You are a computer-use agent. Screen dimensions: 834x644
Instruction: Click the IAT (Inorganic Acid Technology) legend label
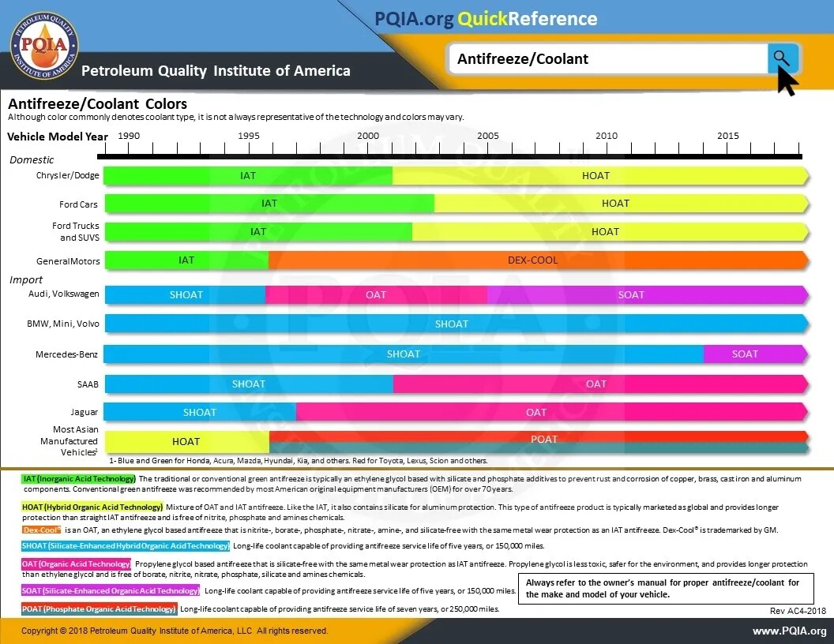(x=79, y=479)
